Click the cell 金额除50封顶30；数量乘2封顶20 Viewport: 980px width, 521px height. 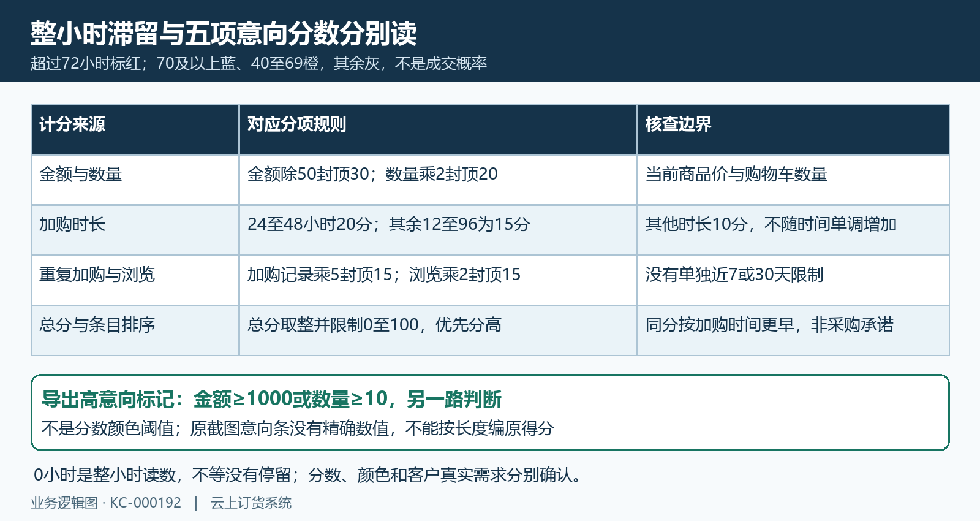point(438,180)
